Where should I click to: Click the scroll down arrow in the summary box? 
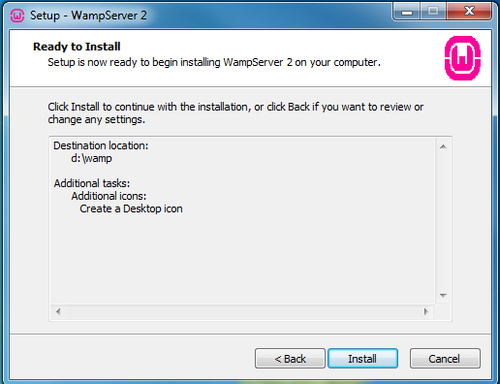(x=443, y=295)
